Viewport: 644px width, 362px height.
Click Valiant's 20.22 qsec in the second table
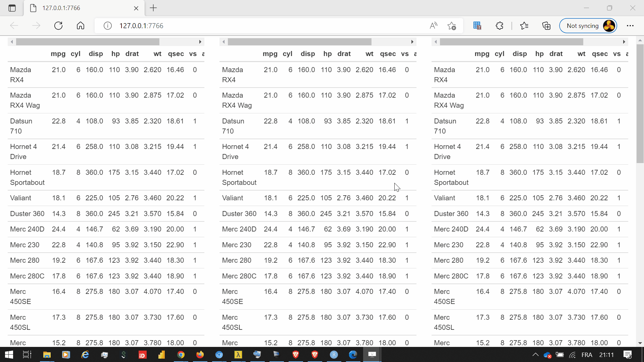pyautogui.click(x=387, y=198)
